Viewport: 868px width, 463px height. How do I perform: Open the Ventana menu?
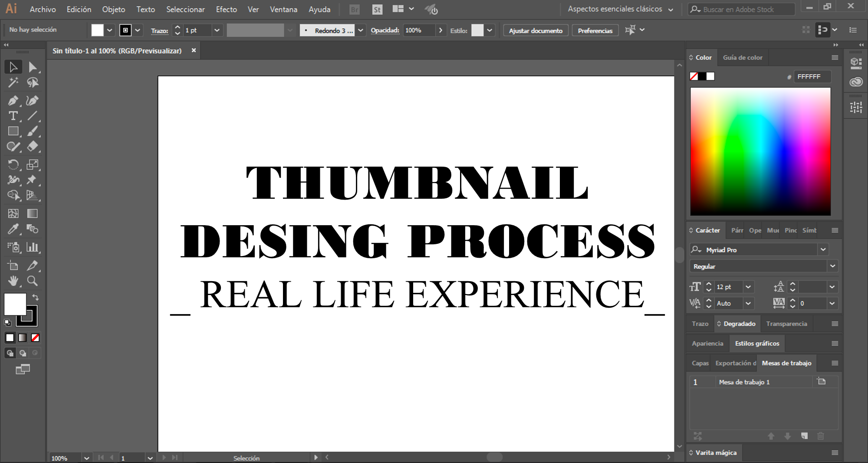[283, 9]
